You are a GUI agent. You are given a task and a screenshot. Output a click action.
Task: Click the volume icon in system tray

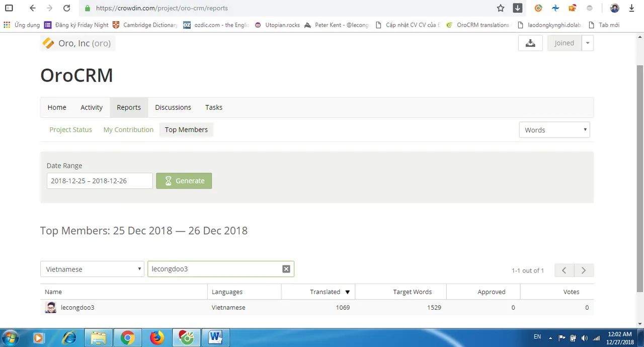584,337
